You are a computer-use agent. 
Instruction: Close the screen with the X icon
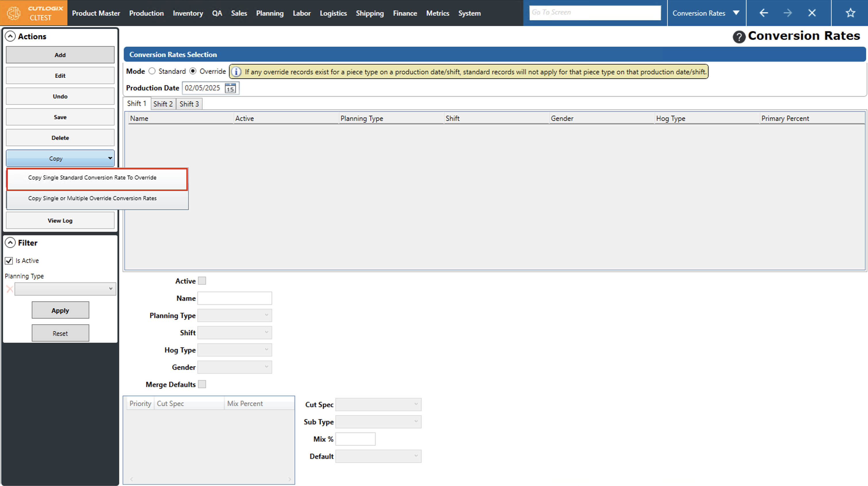812,13
